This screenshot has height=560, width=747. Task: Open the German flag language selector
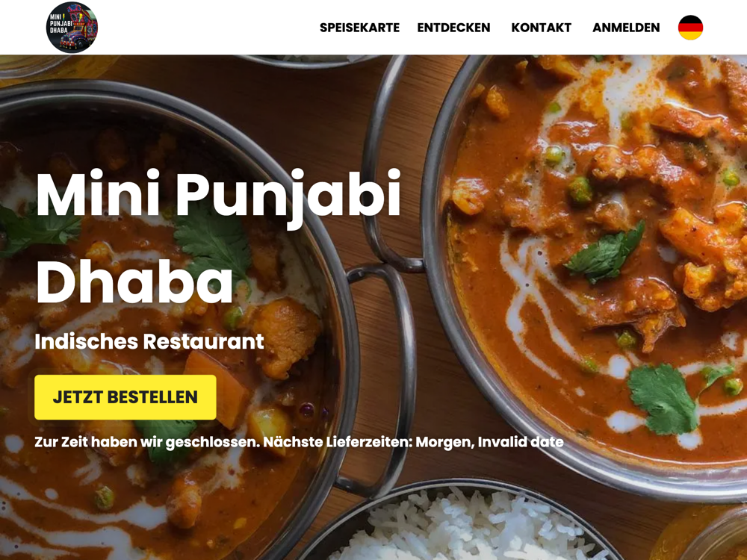(x=690, y=27)
